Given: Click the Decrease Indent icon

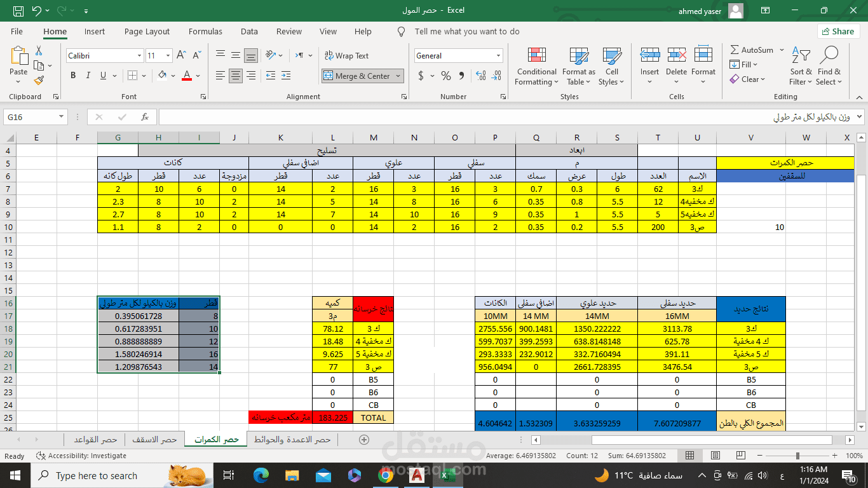Looking at the screenshot, I should [271, 76].
